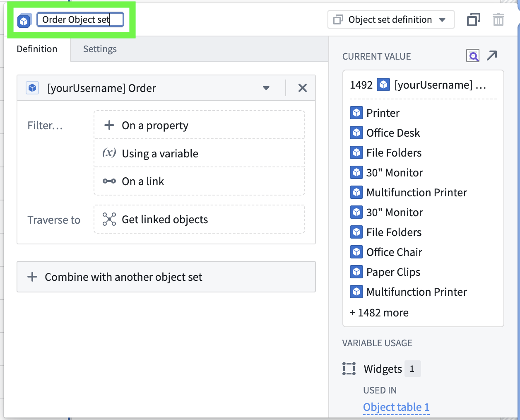The image size is (520, 420).
Task: Click the Widgets icon under VARIABLE USAGE
Action: point(349,368)
